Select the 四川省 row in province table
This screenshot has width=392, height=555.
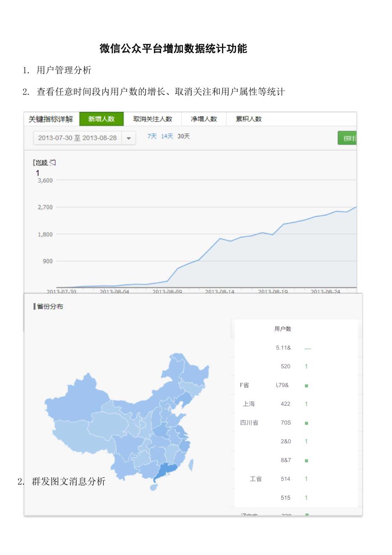(x=249, y=423)
